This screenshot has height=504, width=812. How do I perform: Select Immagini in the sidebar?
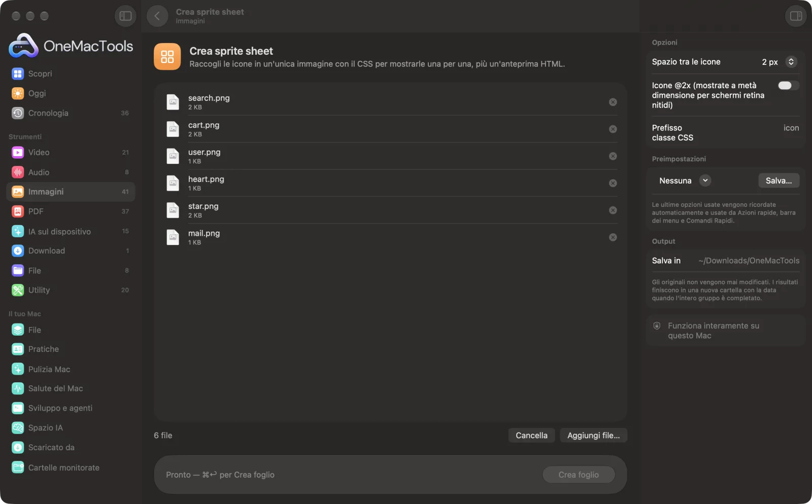tap(71, 192)
